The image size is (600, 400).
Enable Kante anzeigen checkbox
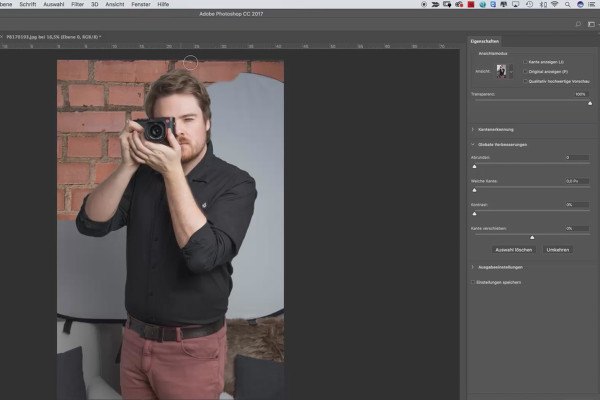tap(525, 62)
